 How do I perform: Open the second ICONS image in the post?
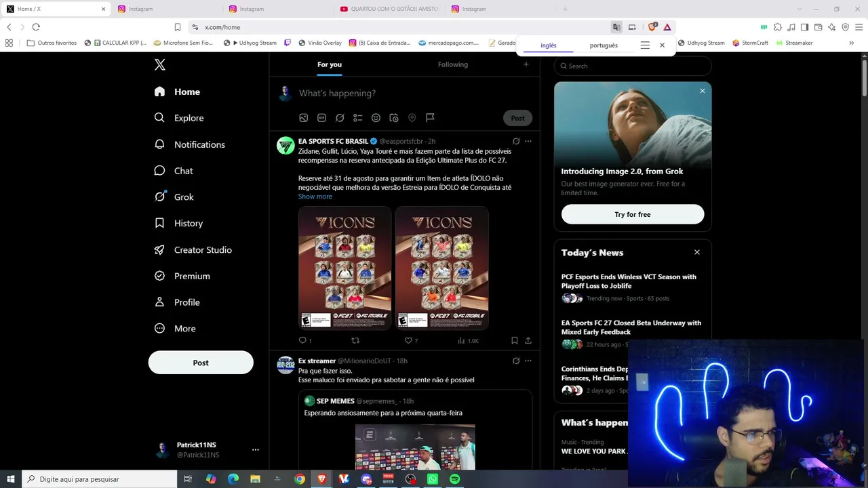pos(442,268)
